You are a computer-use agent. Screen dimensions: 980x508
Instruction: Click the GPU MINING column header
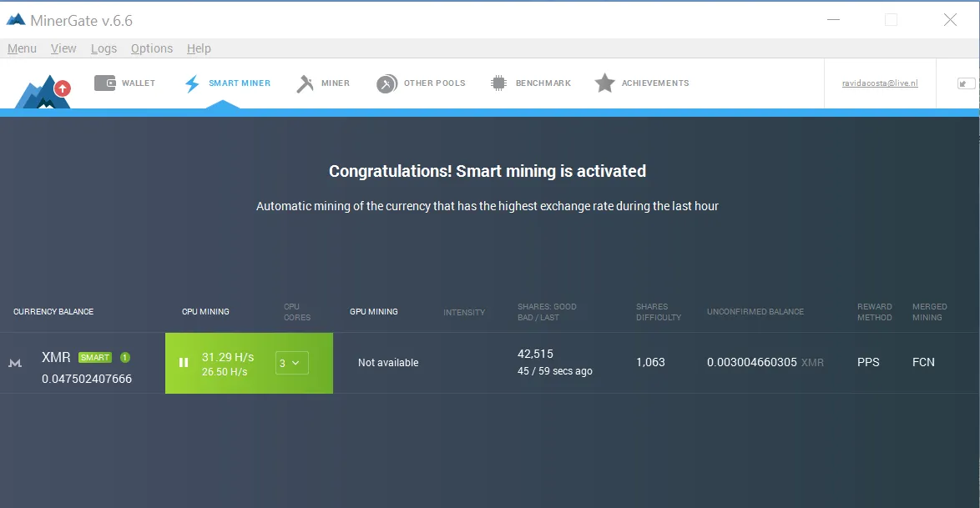pyautogui.click(x=374, y=312)
